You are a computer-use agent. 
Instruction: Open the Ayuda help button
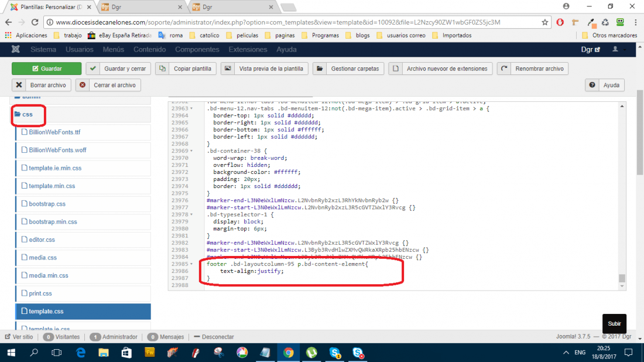(605, 85)
